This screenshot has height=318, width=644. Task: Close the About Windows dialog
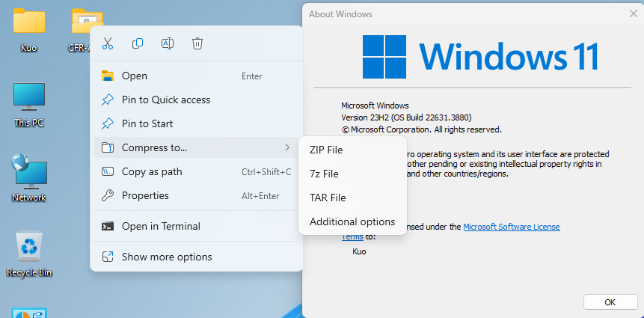click(634, 13)
